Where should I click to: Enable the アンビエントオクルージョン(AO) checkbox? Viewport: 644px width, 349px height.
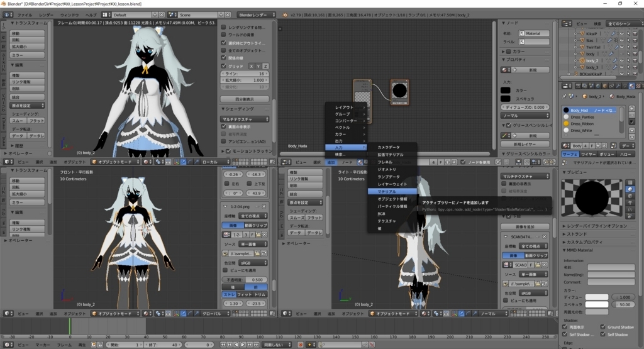click(x=224, y=141)
